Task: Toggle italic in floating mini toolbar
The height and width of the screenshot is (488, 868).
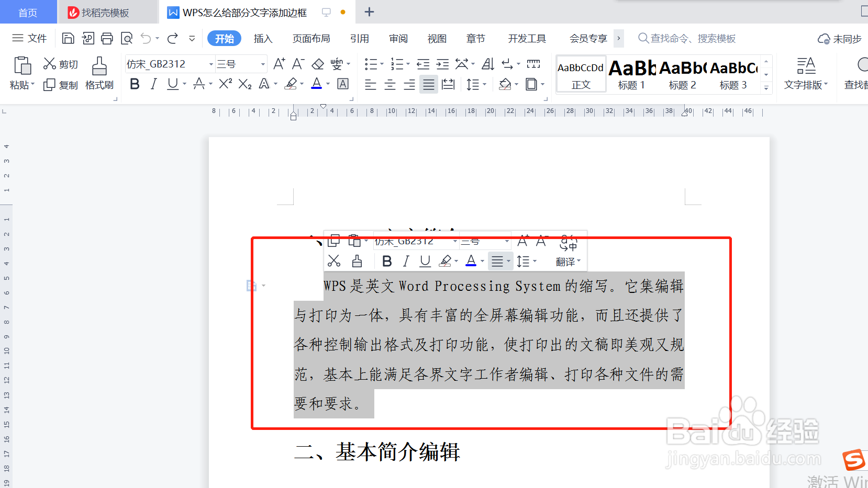Action: click(406, 261)
